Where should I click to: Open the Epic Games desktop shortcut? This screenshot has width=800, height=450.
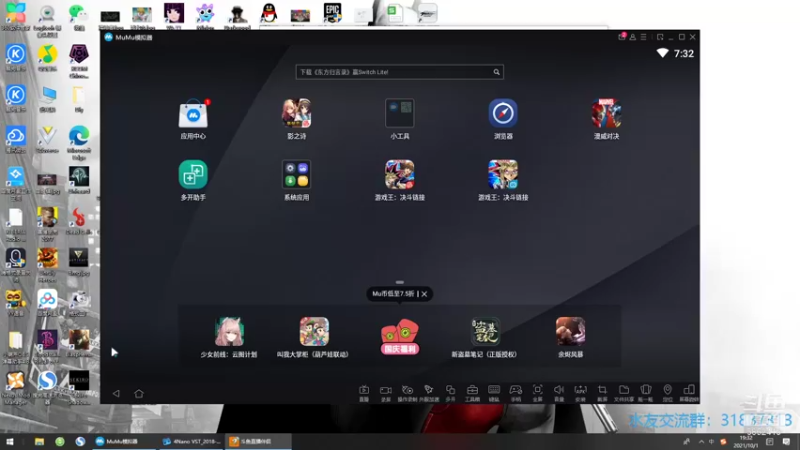(x=332, y=13)
